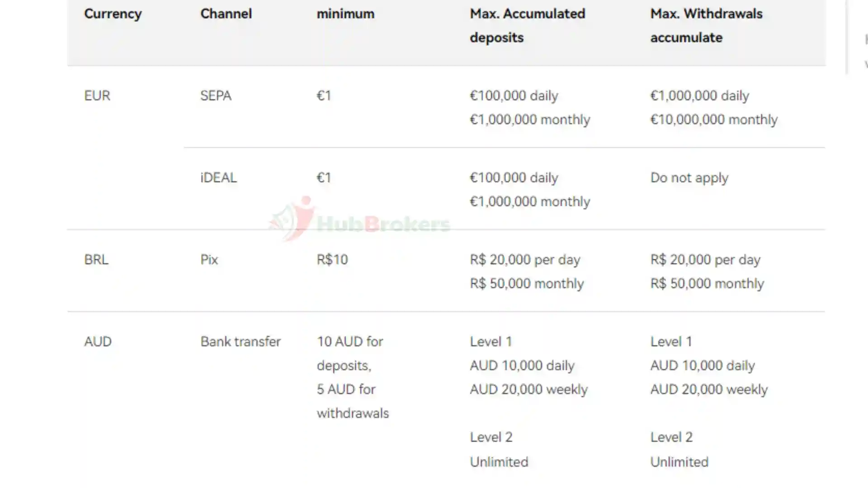
Task: Click the Do not apply cell
Action: [x=689, y=178]
